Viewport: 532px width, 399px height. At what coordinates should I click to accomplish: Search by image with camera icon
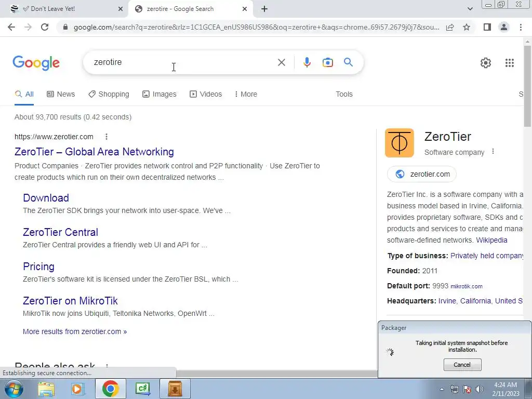pos(328,62)
